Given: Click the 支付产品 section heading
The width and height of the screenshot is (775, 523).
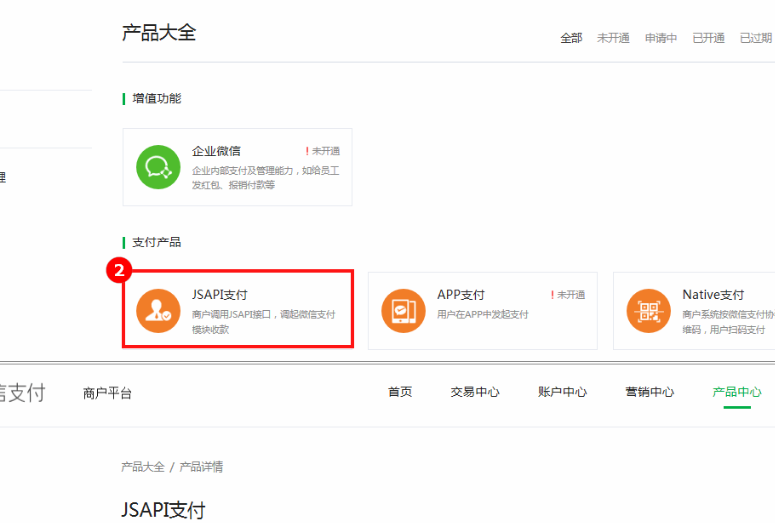Looking at the screenshot, I should coord(157,242).
